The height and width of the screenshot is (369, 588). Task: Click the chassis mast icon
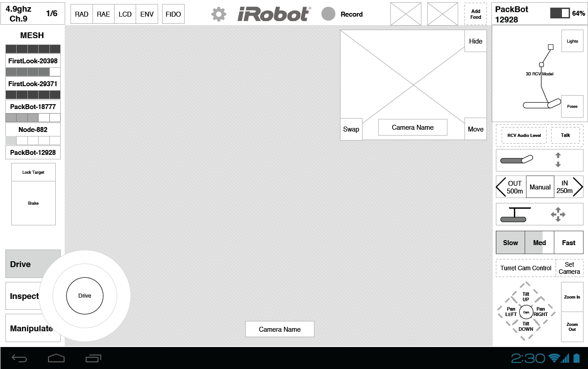pyautogui.click(x=516, y=215)
